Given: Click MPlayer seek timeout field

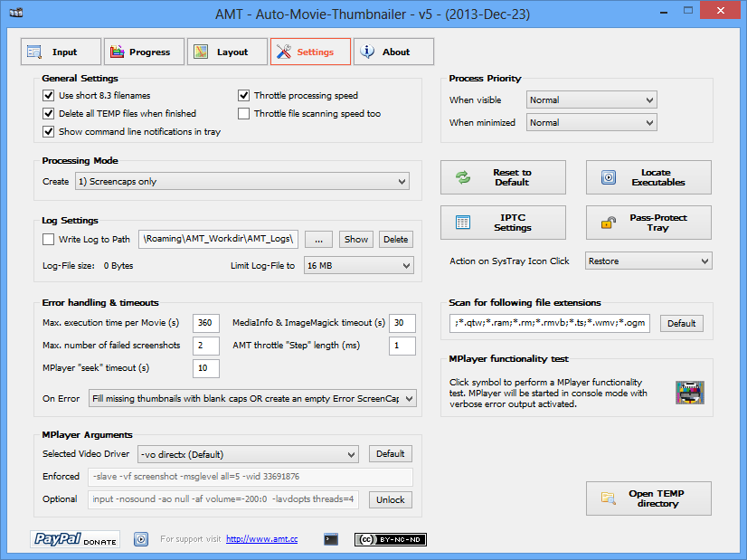Looking at the screenshot, I should (x=206, y=368).
